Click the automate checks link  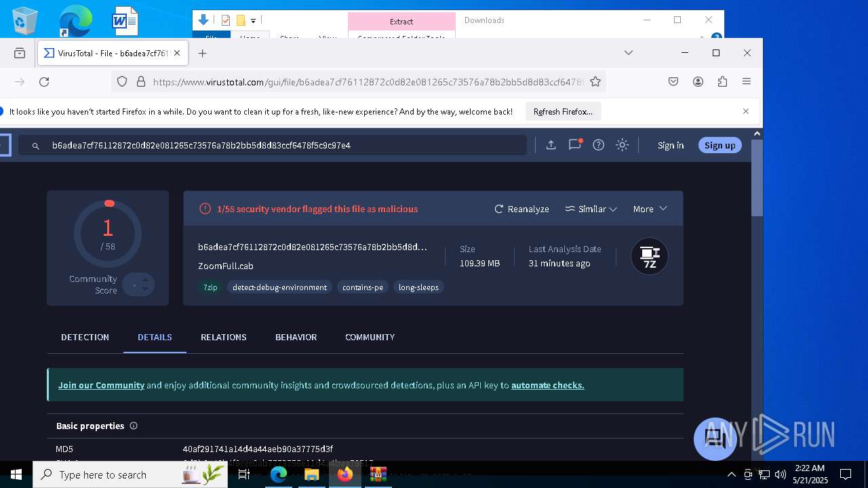tap(547, 385)
